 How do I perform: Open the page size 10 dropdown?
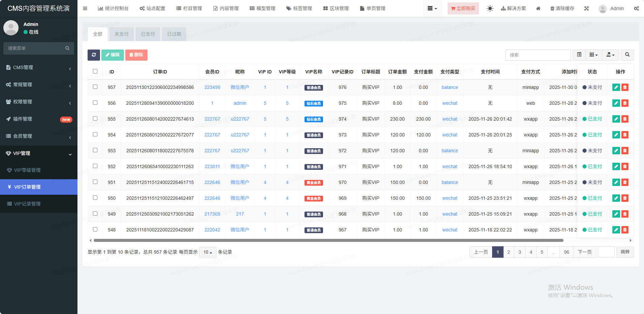(207, 252)
